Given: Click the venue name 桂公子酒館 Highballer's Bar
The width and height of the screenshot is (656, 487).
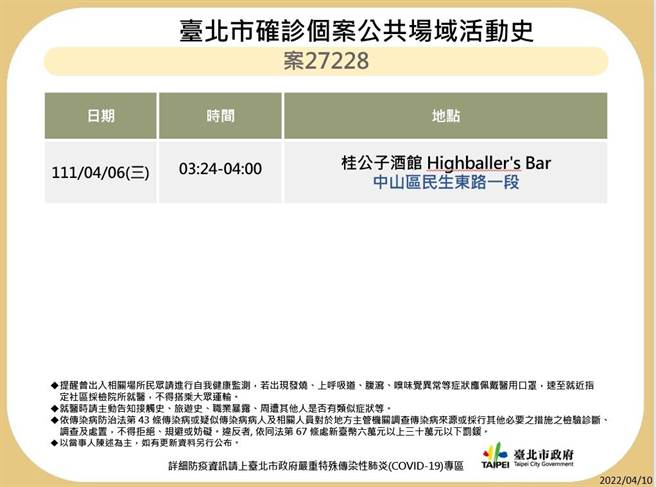Looking at the screenshot, I should pyautogui.click(x=446, y=163).
